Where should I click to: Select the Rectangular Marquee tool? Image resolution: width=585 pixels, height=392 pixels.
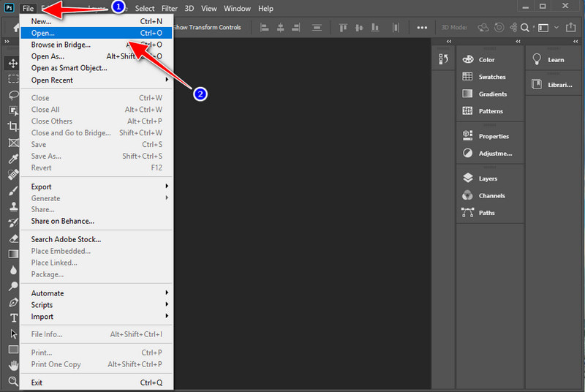13,79
